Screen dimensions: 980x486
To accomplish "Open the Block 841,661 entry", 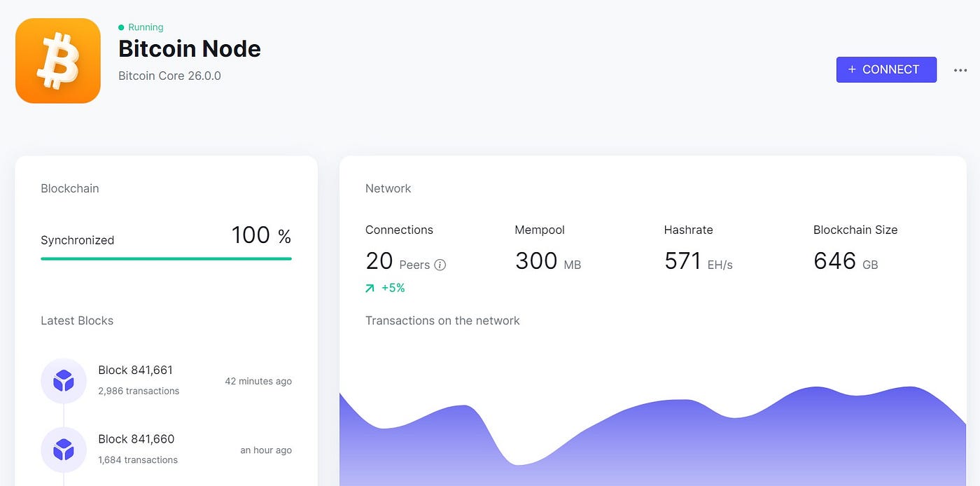I will tap(167, 380).
